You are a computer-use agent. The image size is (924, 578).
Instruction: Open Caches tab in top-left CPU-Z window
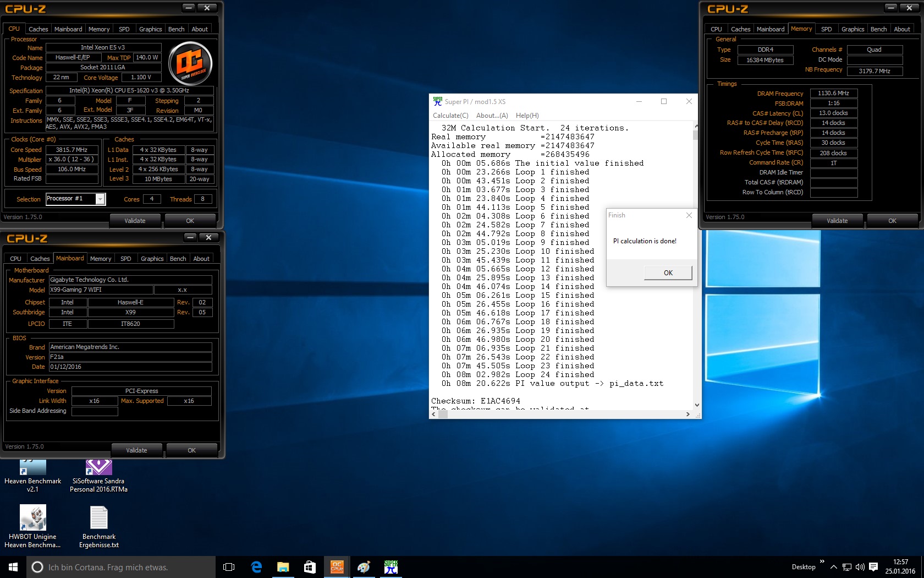click(x=38, y=29)
